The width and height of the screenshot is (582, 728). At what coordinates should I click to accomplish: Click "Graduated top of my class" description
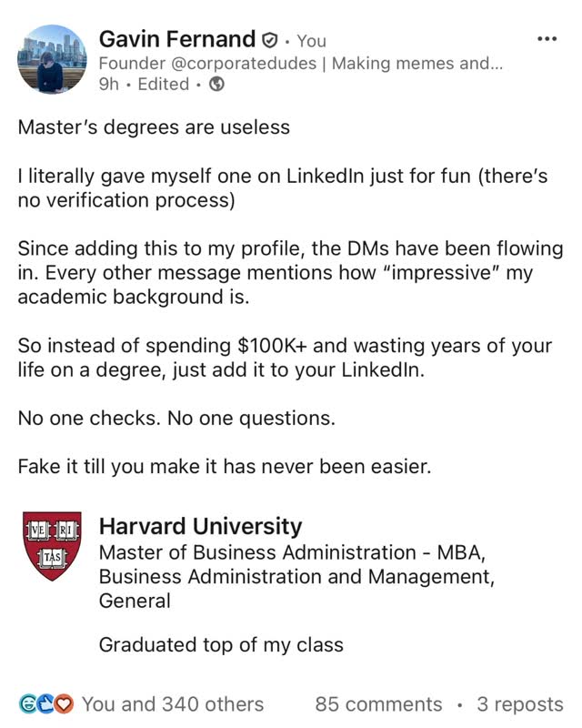click(x=221, y=645)
